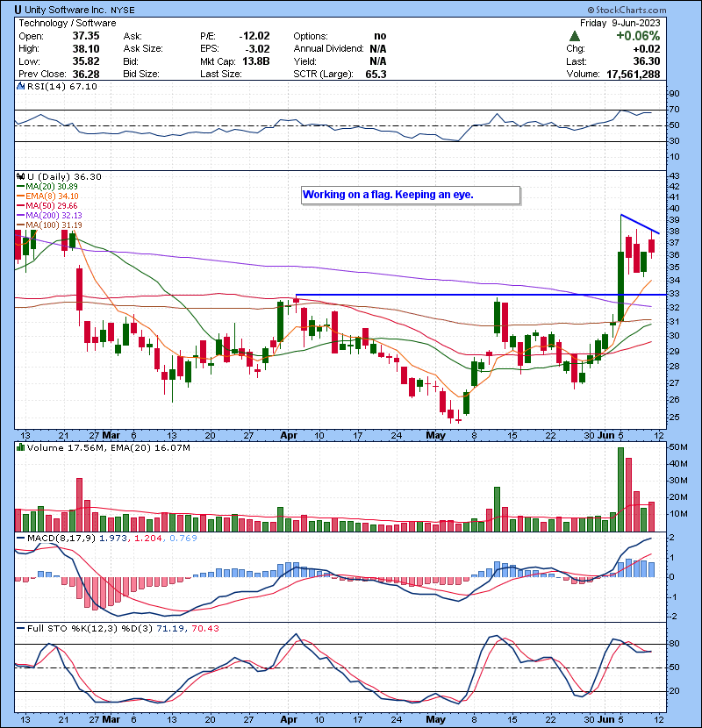Click the 'Annual Dividend:' label
Viewport: 702px width, 728px height.
328,49
